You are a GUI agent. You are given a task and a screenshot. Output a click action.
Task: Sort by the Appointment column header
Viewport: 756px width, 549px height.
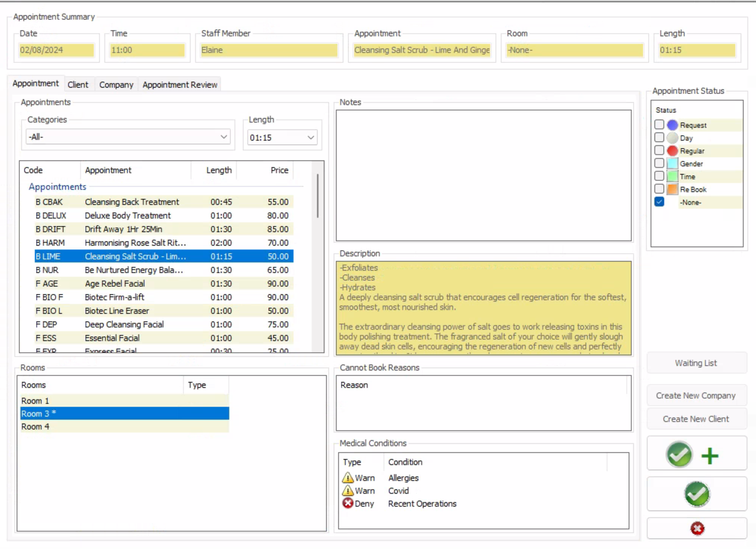click(x=136, y=170)
